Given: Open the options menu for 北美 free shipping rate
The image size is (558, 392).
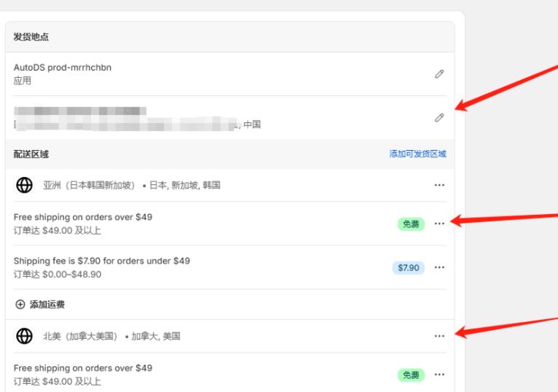Looking at the screenshot, I should (439, 375).
